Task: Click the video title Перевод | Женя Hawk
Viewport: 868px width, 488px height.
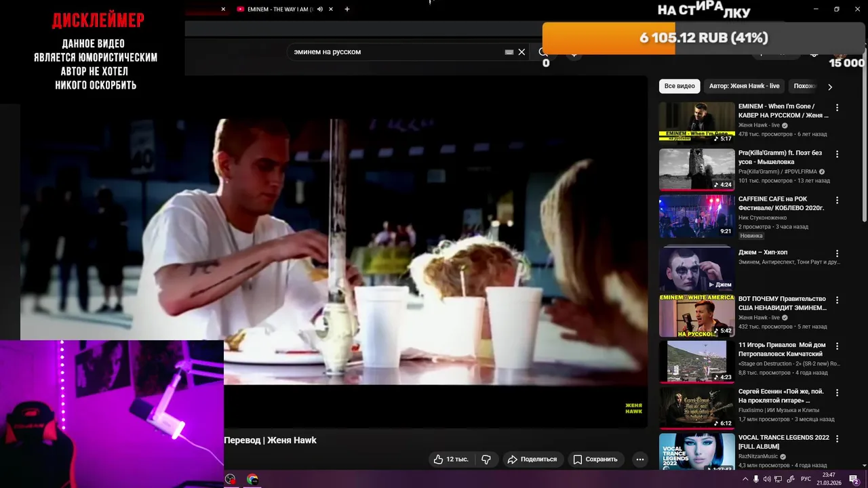Action: [x=270, y=440]
